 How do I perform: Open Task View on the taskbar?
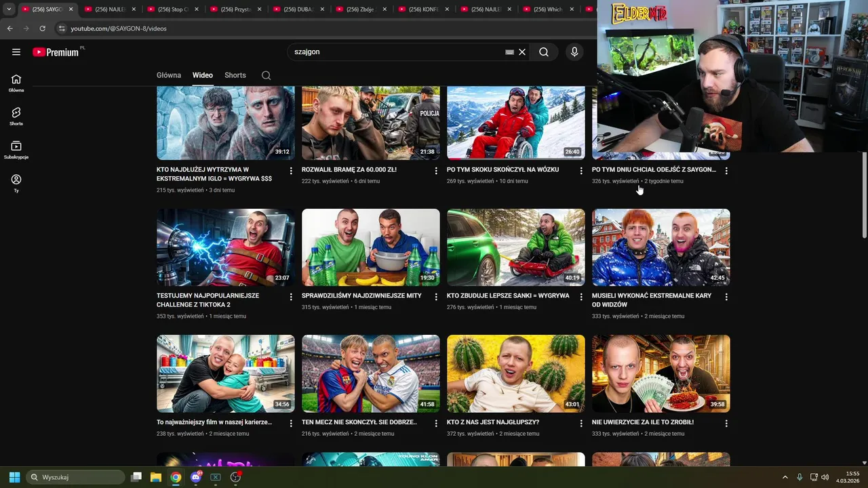coord(136,477)
